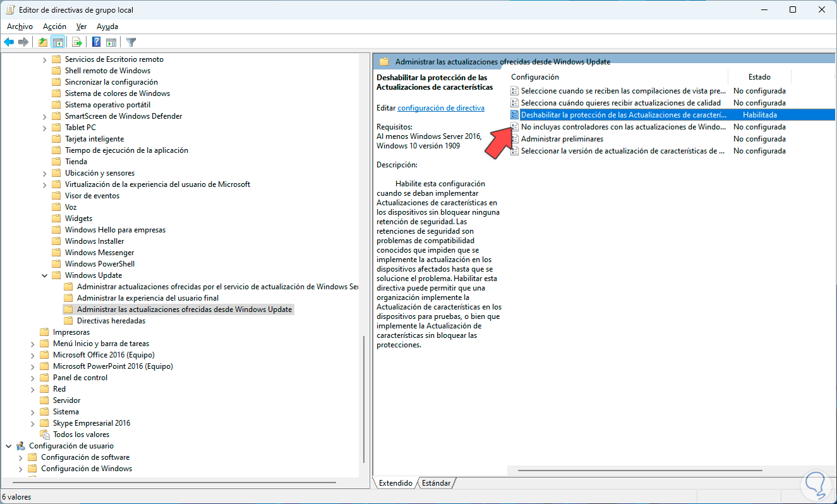Expand Microsoft Office 2016 (Equipo) node

(32, 355)
